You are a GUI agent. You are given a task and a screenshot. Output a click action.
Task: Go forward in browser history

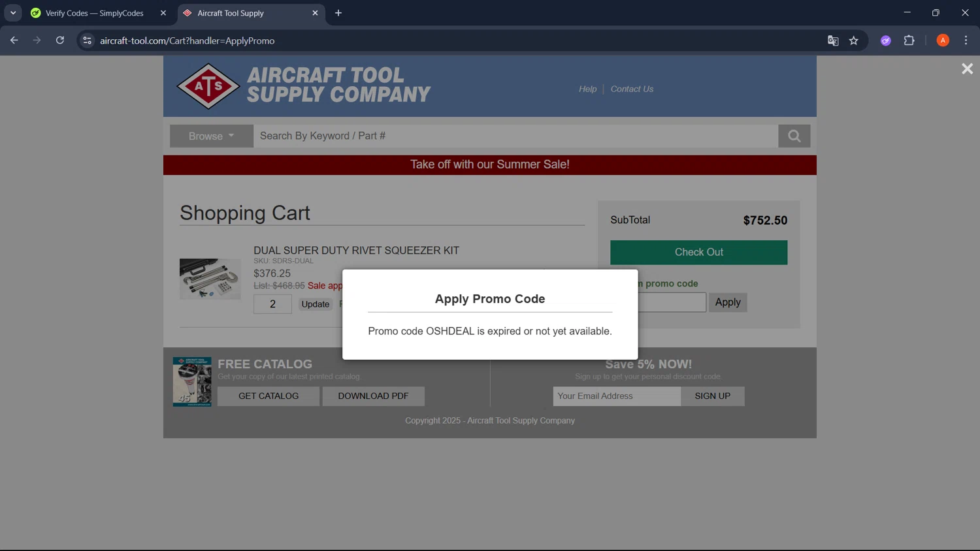37,40
